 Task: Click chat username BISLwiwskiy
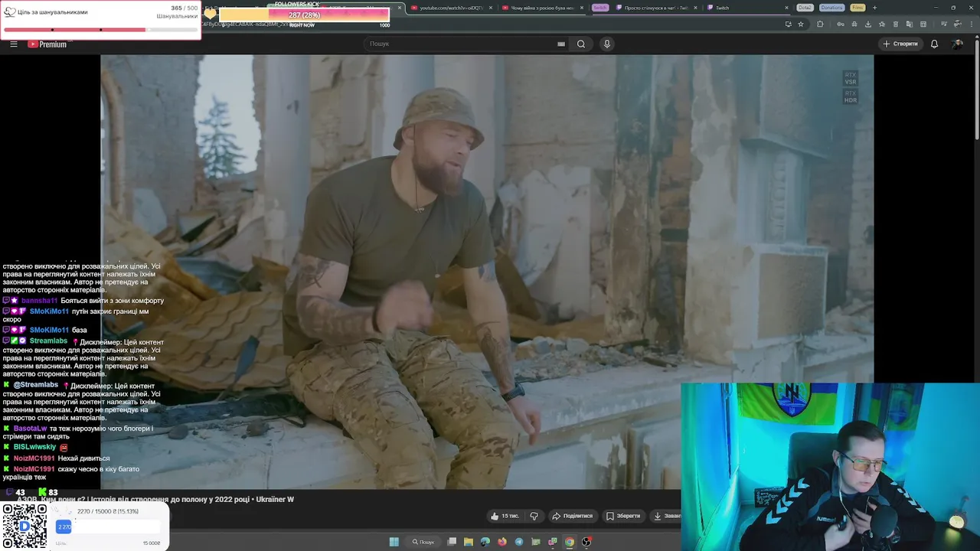tap(34, 447)
